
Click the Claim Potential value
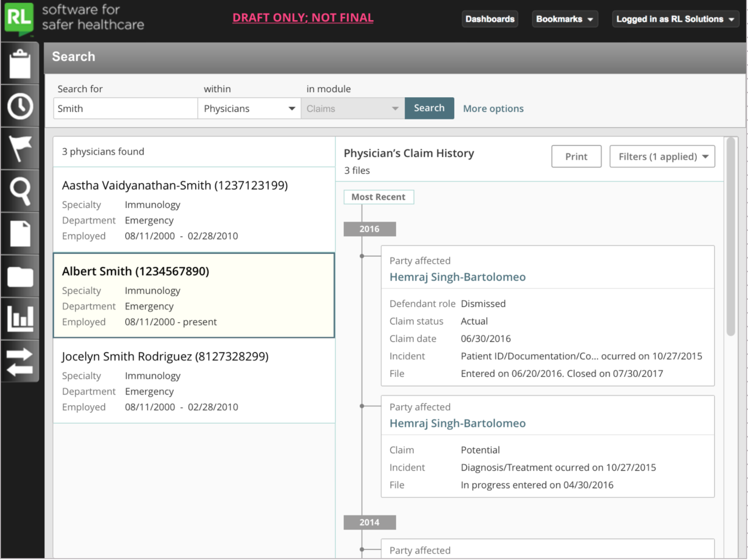[x=480, y=450]
